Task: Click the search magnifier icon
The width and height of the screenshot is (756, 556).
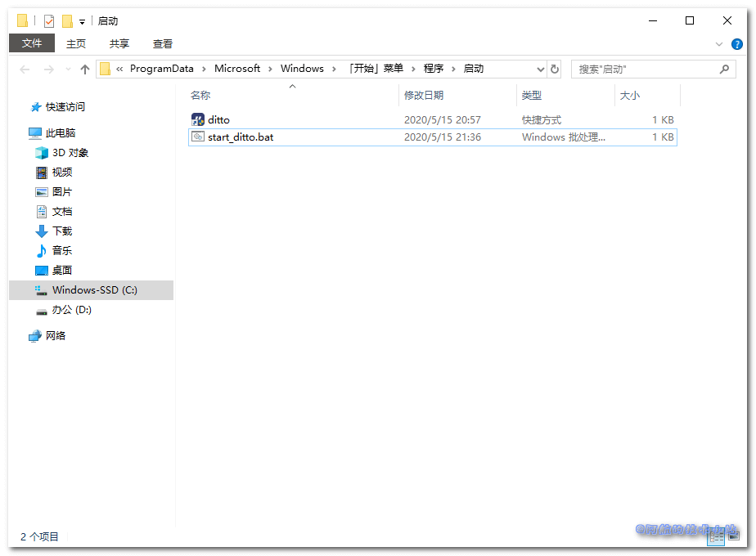Action: 724,69
